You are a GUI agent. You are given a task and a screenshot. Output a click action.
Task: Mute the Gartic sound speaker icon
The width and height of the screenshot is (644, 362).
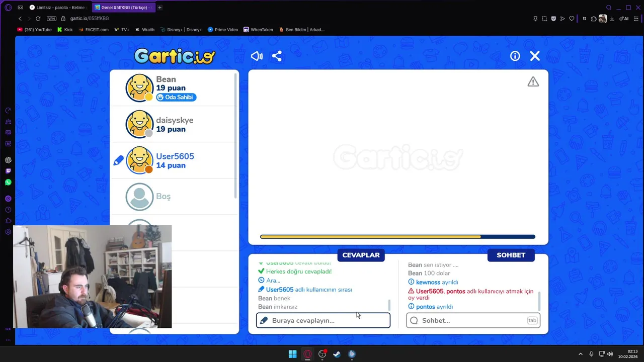[x=257, y=56]
